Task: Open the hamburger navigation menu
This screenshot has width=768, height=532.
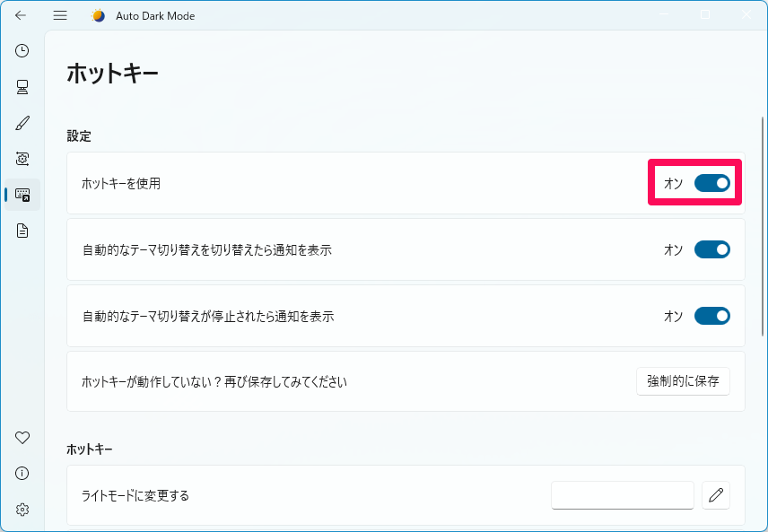Action: [60, 15]
